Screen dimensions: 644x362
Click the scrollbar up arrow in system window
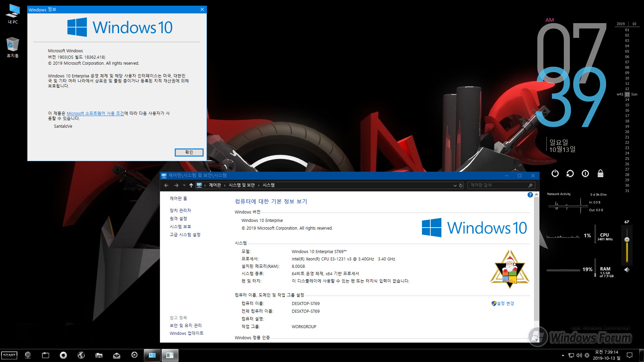coord(536,194)
